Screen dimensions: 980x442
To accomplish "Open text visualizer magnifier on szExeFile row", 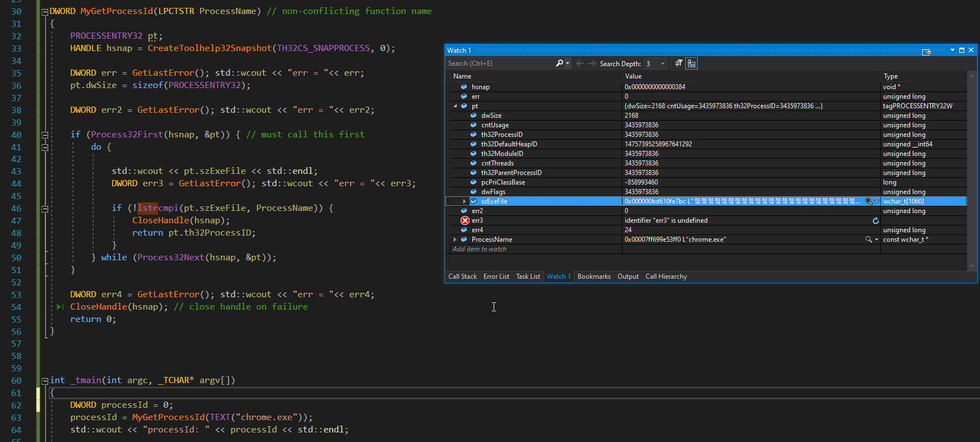I will click(868, 201).
